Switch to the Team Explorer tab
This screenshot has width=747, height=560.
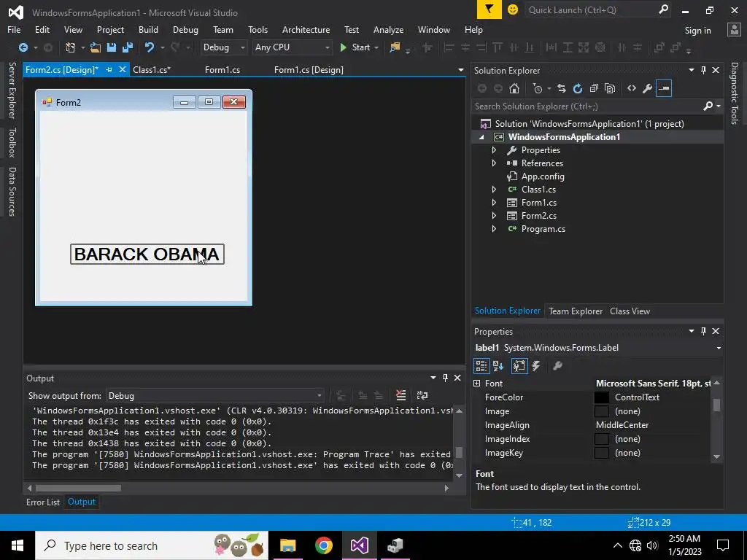click(576, 311)
